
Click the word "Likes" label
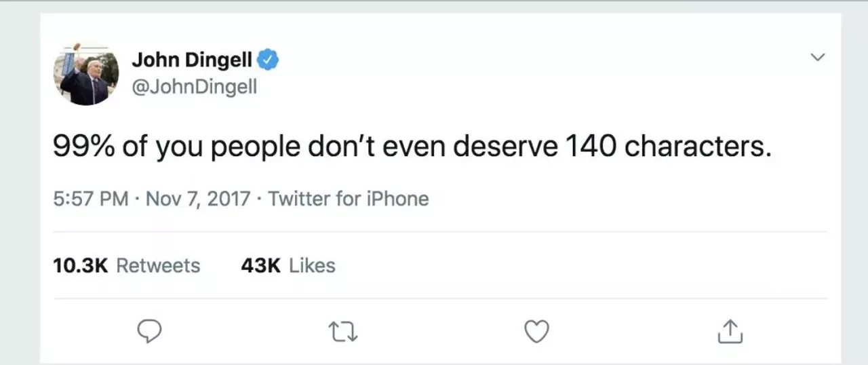click(x=312, y=265)
